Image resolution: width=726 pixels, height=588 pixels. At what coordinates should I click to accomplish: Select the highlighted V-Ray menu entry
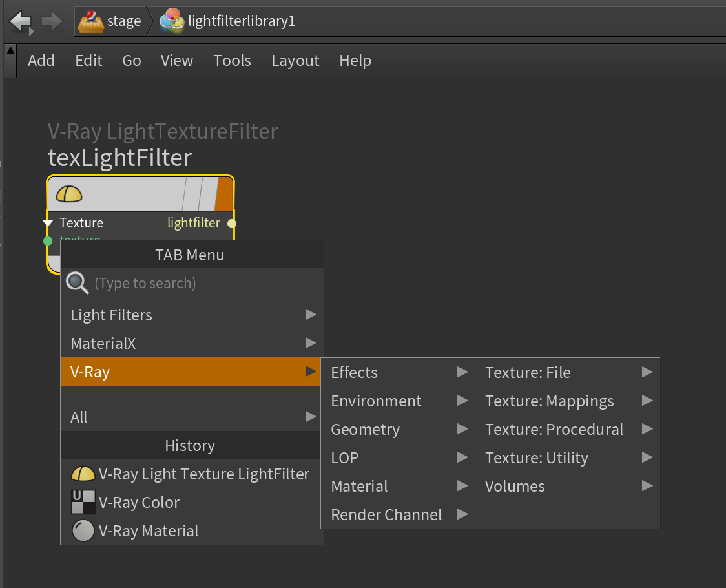tap(191, 372)
